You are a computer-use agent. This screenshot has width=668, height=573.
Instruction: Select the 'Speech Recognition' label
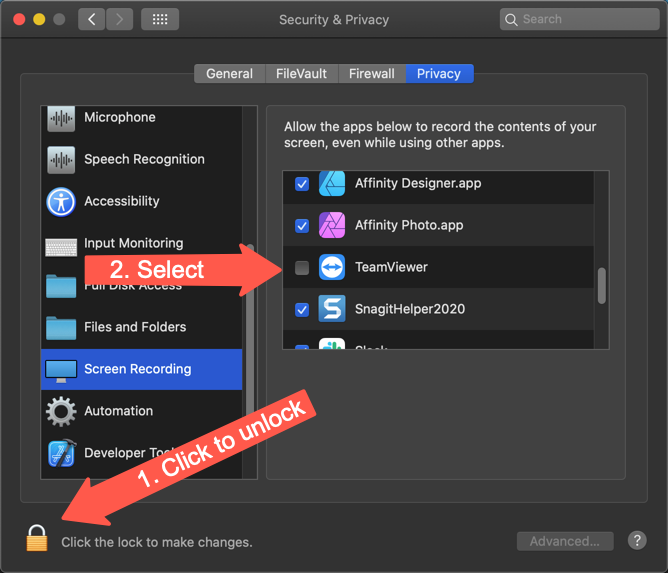pyautogui.click(x=144, y=159)
